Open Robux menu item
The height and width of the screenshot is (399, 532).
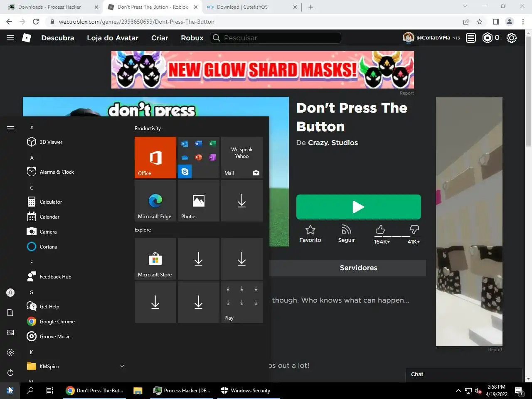[x=192, y=38]
